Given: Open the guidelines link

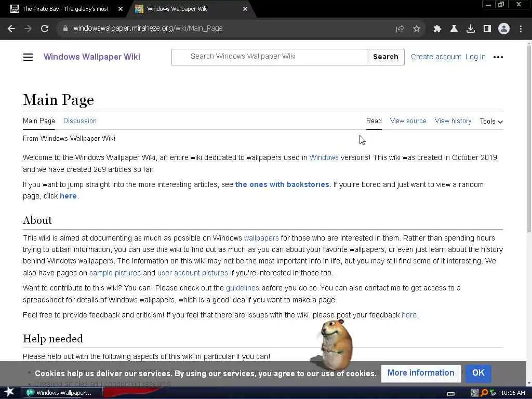Looking at the screenshot, I should click(243, 288).
